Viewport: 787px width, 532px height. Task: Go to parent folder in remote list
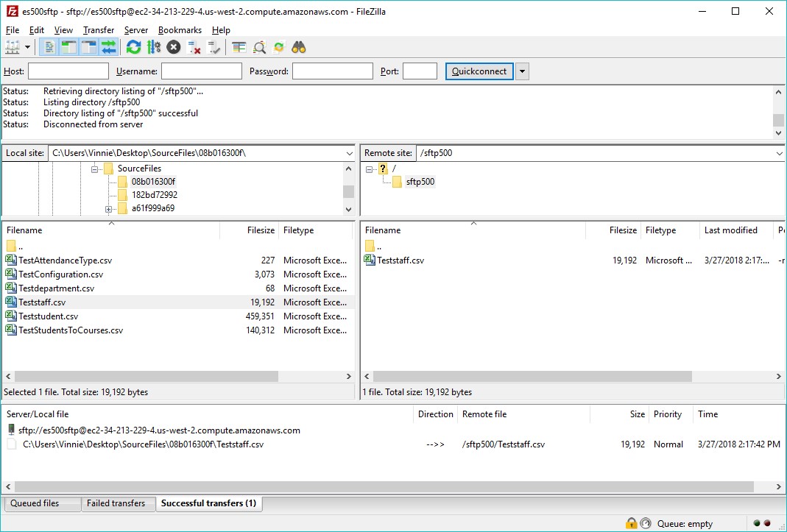(373, 247)
